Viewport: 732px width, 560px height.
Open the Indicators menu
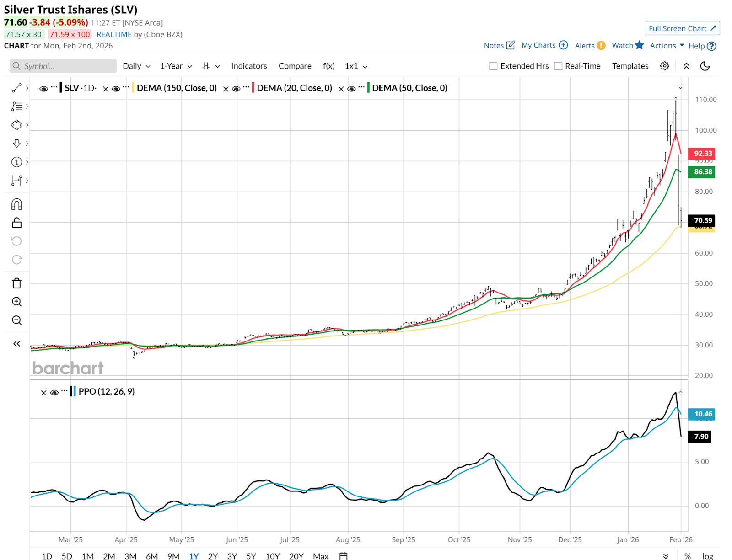(249, 66)
